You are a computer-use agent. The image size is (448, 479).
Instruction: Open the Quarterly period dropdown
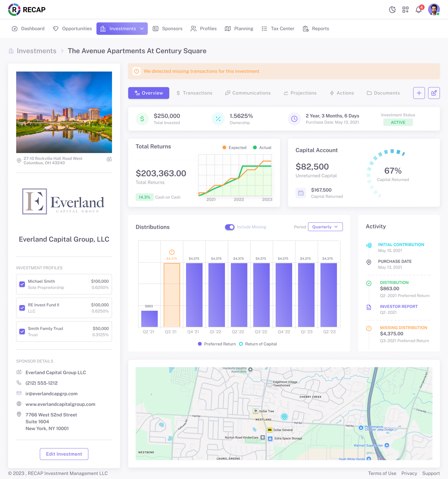(x=325, y=227)
